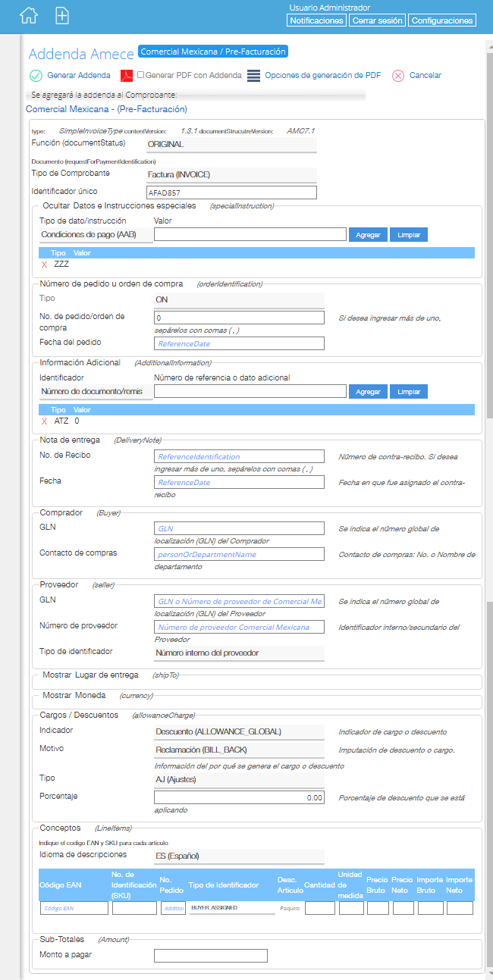Click the page vertical scrollbar
This screenshot has height=980, width=493.
(488, 508)
